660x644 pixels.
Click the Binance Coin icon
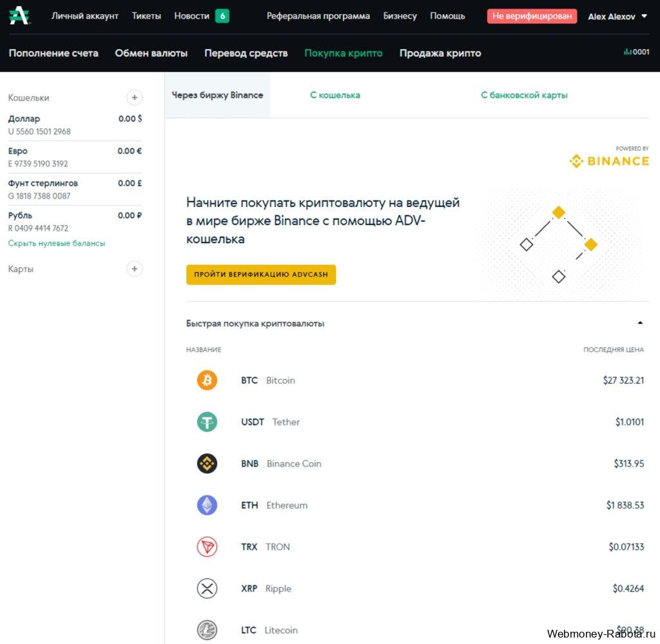pyautogui.click(x=207, y=463)
